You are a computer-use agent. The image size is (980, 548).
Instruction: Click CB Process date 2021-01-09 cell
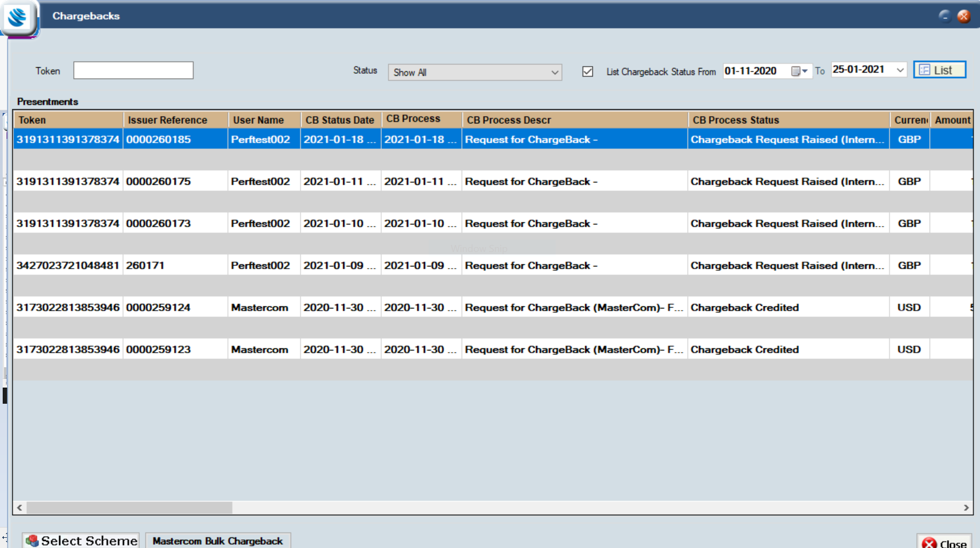point(421,265)
